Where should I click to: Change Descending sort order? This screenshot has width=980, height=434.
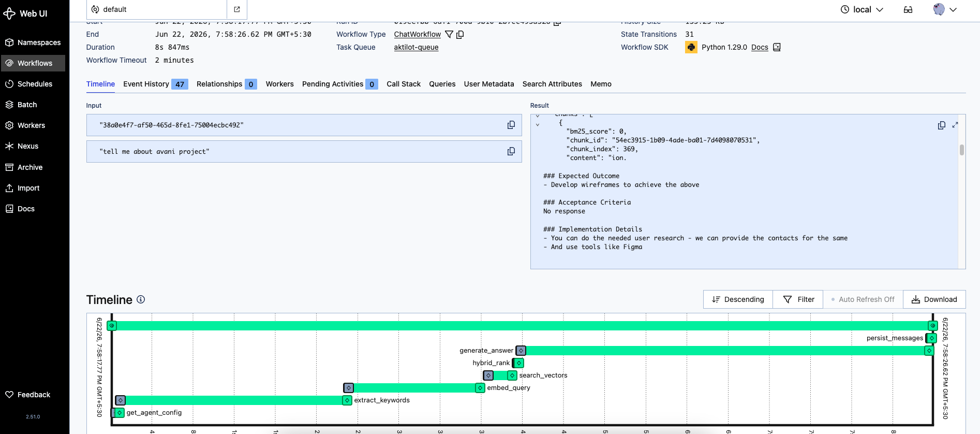click(738, 299)
